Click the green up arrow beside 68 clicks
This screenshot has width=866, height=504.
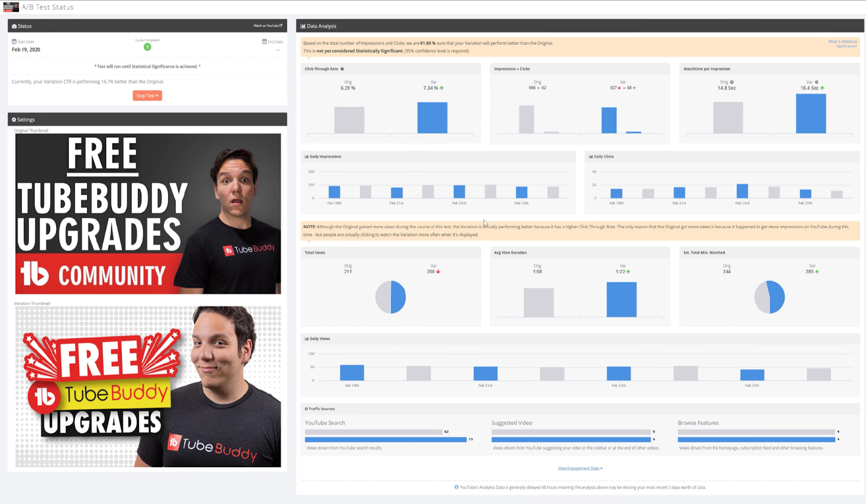[634, 88]
